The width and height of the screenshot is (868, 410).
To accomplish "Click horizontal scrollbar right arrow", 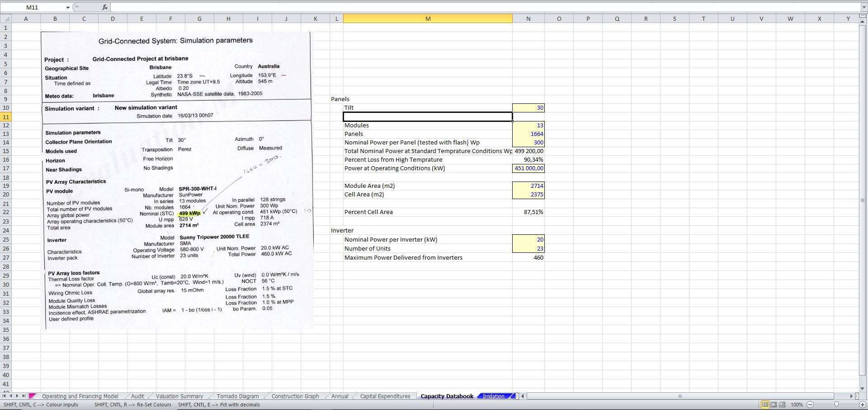I will point(851,396).
